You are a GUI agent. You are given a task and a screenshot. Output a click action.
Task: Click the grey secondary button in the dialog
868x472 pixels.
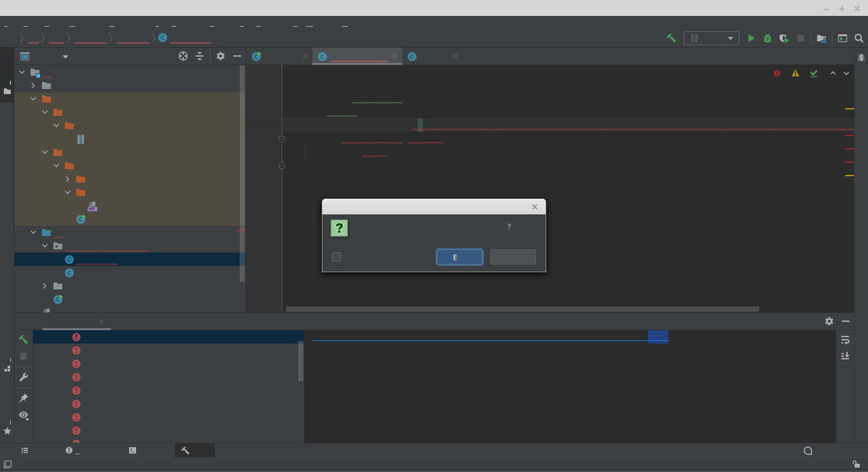[513, 257]
